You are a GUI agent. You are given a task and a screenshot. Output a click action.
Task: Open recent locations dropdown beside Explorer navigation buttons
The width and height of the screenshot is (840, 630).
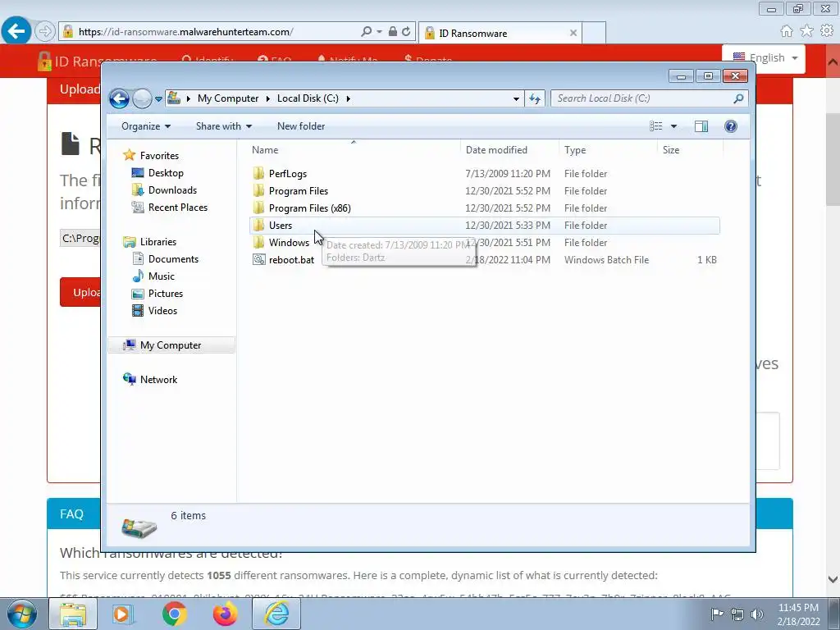click(x=158, y=99)
